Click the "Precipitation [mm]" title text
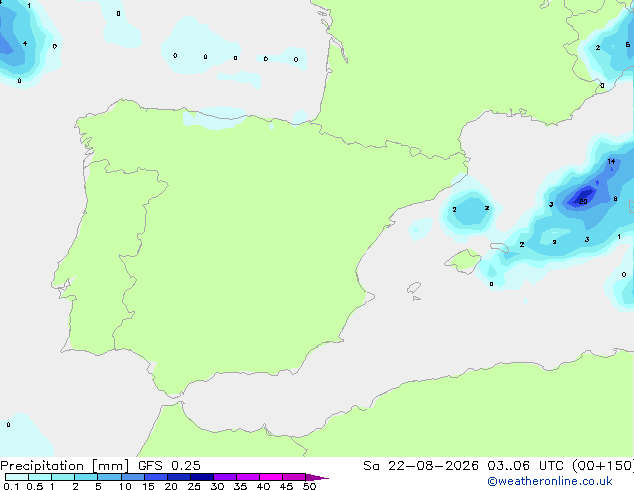The width and height of the screenshot is (634, 490). point(65,466)
